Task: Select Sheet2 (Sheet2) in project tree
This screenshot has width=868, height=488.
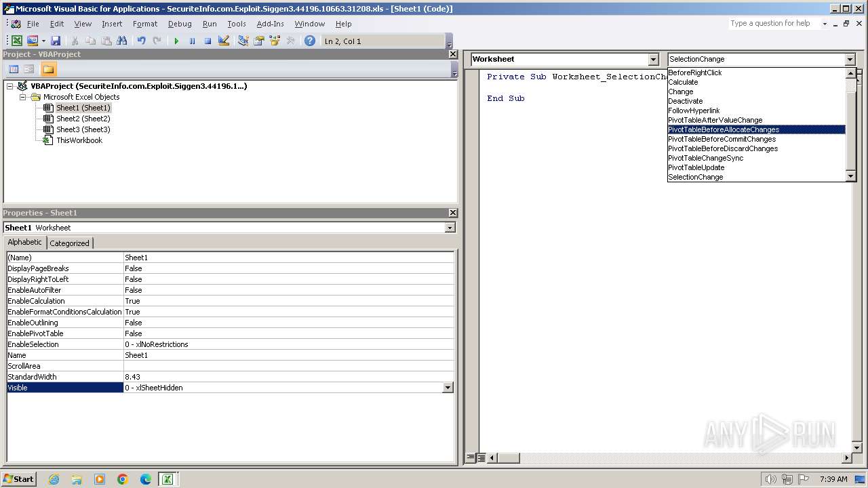Action: 83,119
